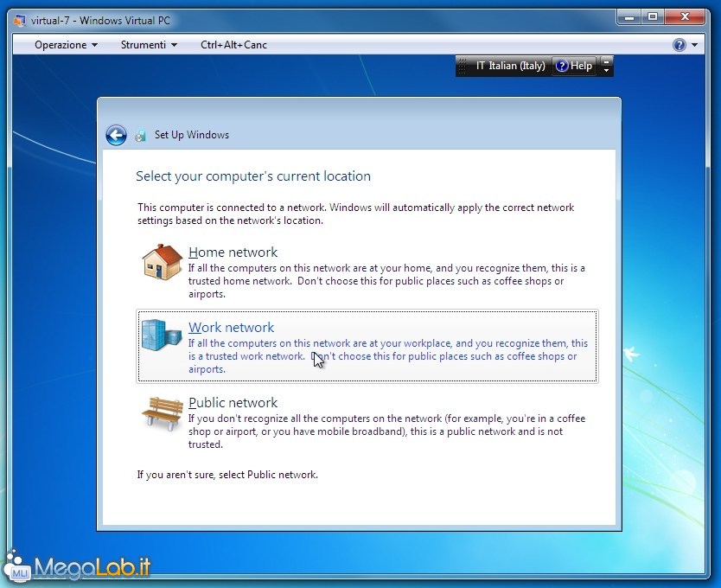The image size is (721, 588).
Task: Open the Operazione menu
Action: [66, 45]
